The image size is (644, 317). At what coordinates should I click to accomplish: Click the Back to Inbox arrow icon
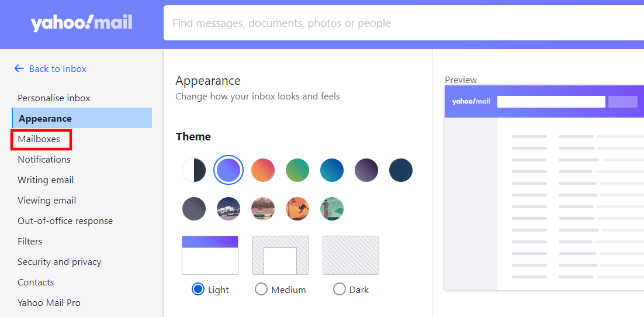(x=19, y=68)
